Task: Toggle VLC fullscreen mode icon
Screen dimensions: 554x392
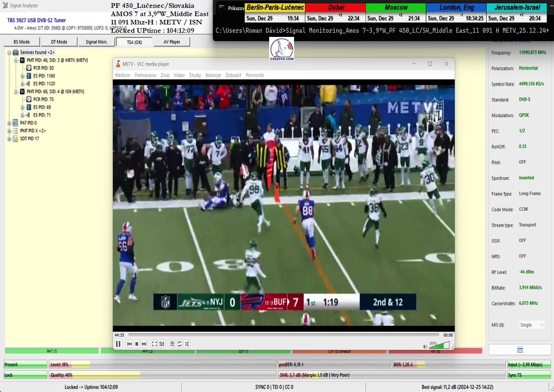Action: (155, 344)
